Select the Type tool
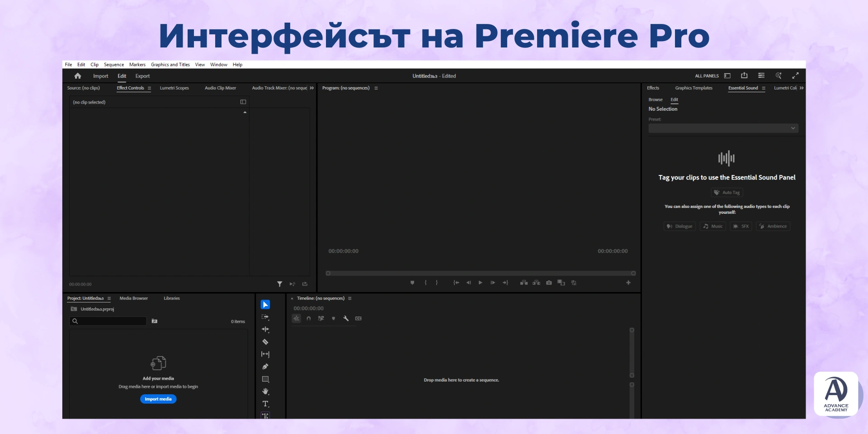The width and height of the screenshot is (868, 434). 265,404
